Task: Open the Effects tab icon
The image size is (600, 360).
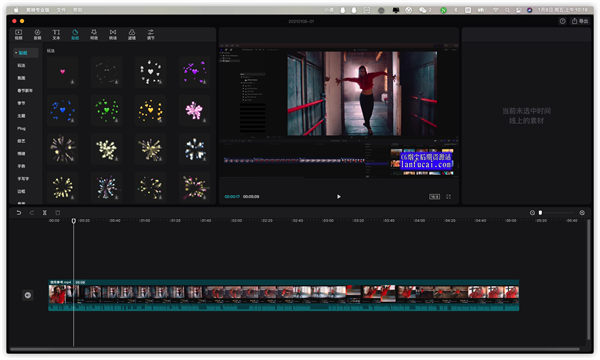Action: 94,34
